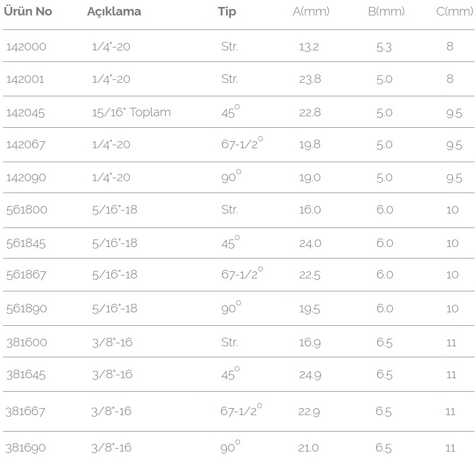Select product number 381600
476x465 pixels.
coord(26,342)
